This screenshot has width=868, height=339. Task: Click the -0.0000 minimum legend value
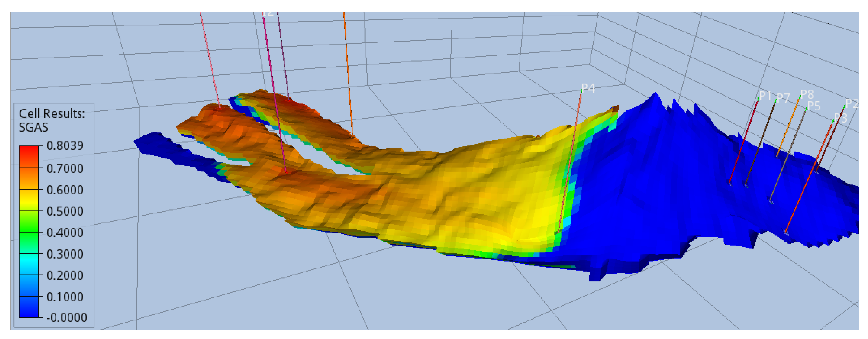click(66, 317)
